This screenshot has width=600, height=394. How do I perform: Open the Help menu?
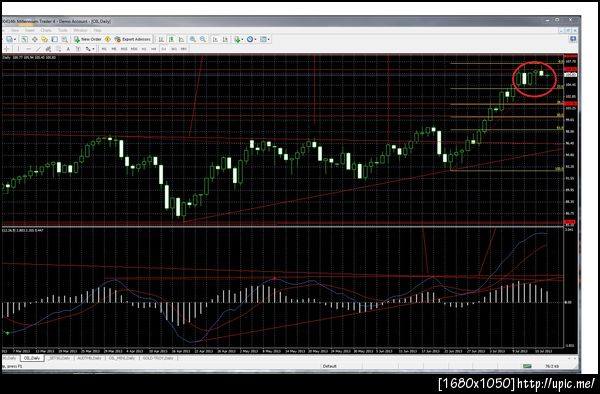[98, 30]
